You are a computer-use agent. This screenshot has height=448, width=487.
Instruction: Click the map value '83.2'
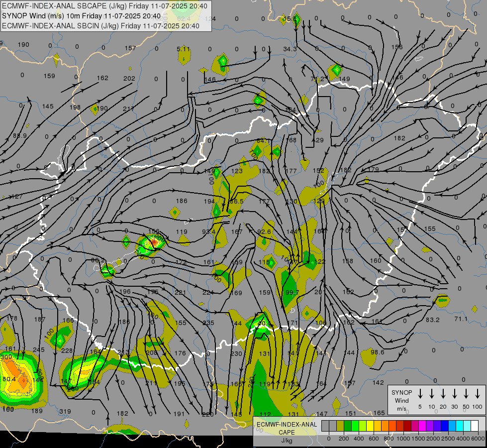pyautogui.click(x=433, y=320)
